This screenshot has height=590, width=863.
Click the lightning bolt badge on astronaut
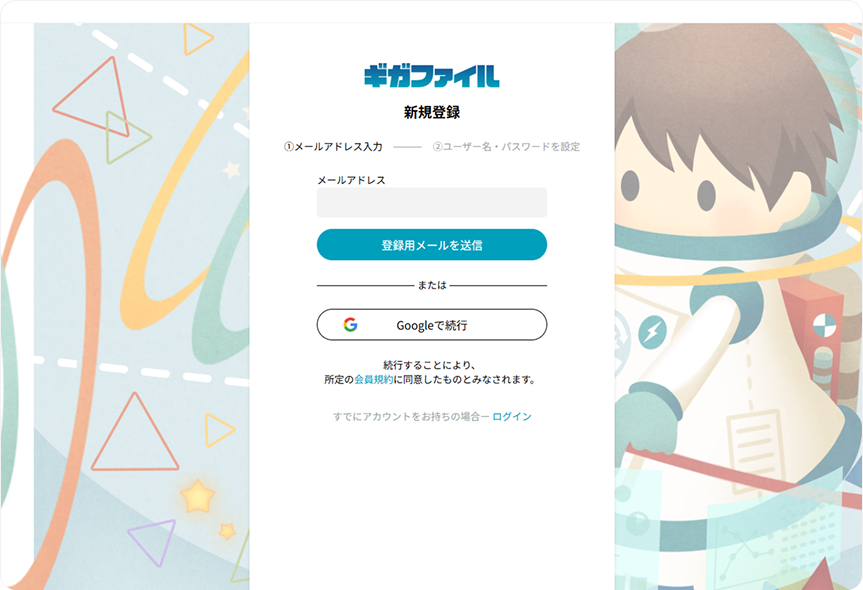(652, 332)
